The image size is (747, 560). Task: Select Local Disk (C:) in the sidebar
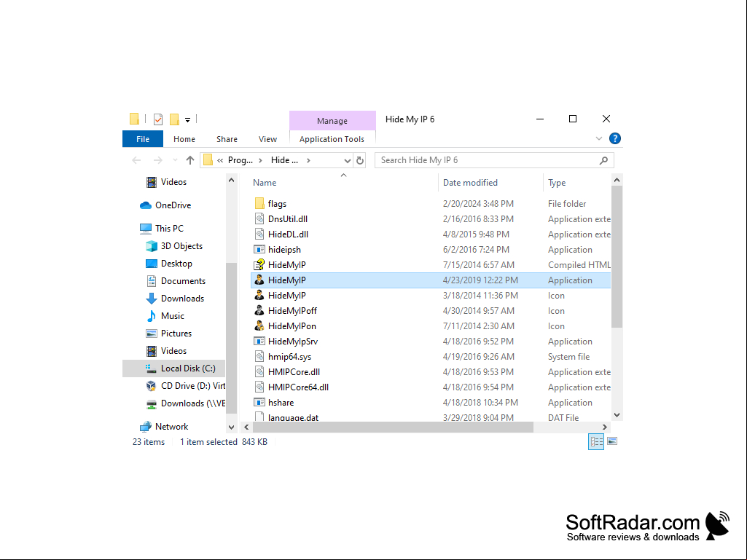174,368
